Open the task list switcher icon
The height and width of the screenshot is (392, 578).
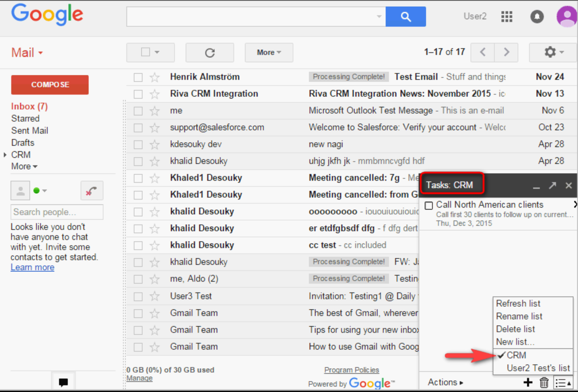(563, 383)
